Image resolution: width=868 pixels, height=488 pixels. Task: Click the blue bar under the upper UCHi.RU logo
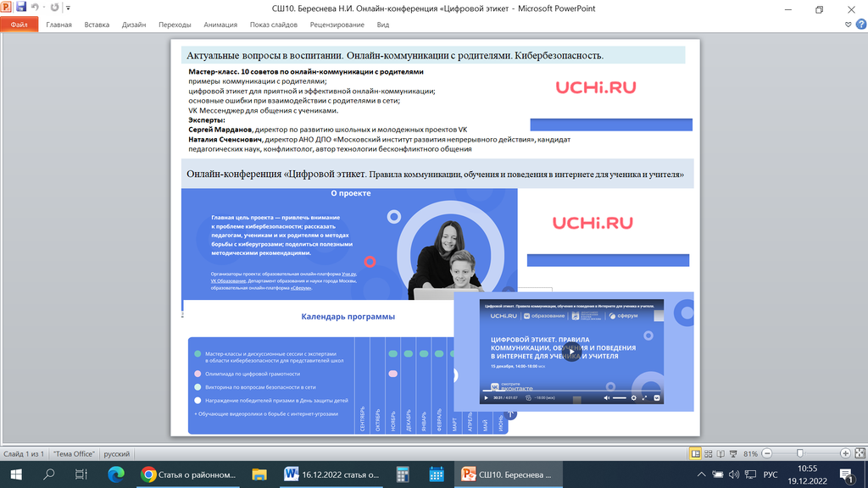pyautogui.click(x=611, y=125)
